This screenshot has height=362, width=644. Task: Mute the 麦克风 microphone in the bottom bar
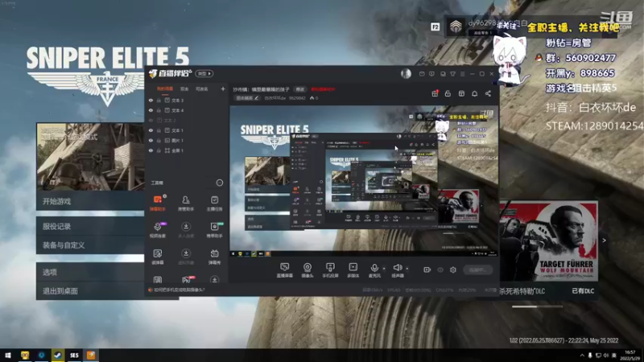[374, 270]
